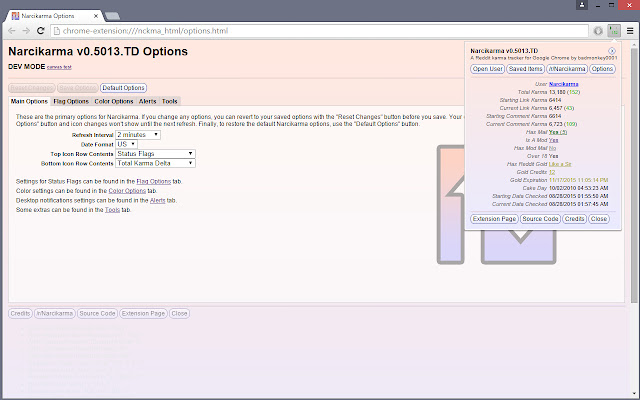The width and height of the screenshot is (640, 400).
Task: Click the Cake Day date value
Action: [x=578, y=188]
